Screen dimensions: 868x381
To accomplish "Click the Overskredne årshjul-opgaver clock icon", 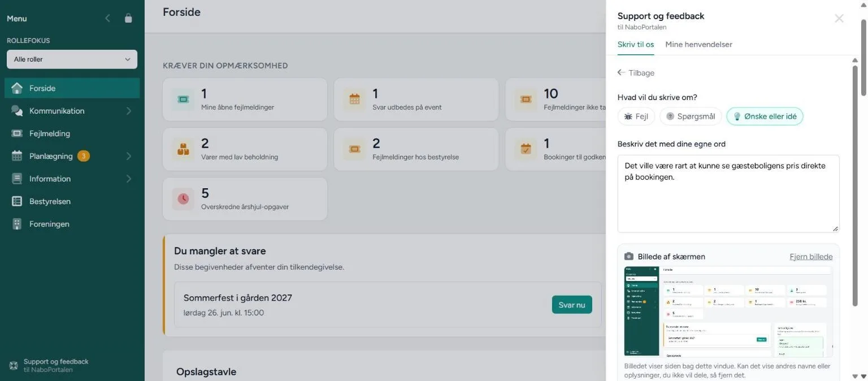I will pos(183,199).
